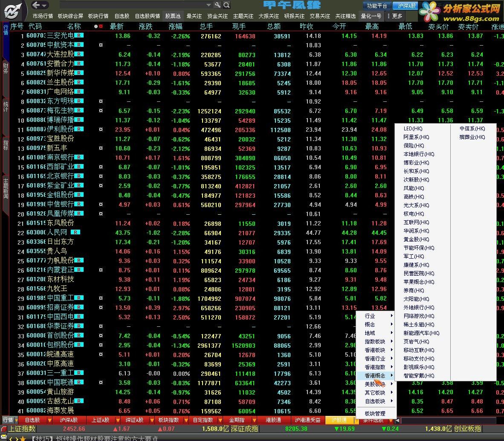Switch to the 沪港通受益 bottom tab
This screenshot has width=504, height=441.
pos(307,420)
